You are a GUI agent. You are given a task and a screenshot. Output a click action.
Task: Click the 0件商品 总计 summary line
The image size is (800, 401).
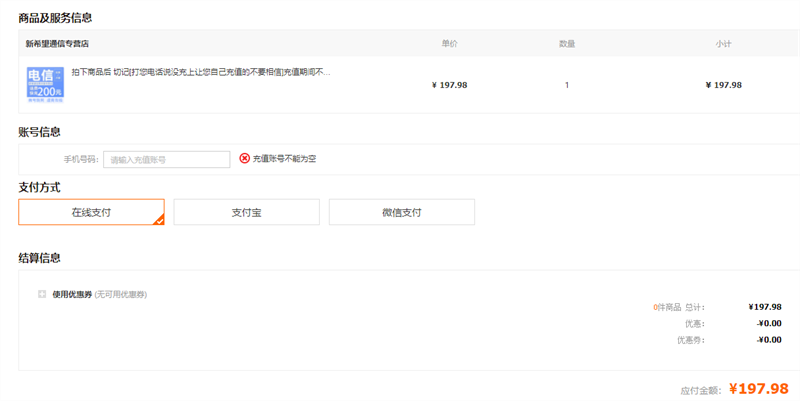679,307
